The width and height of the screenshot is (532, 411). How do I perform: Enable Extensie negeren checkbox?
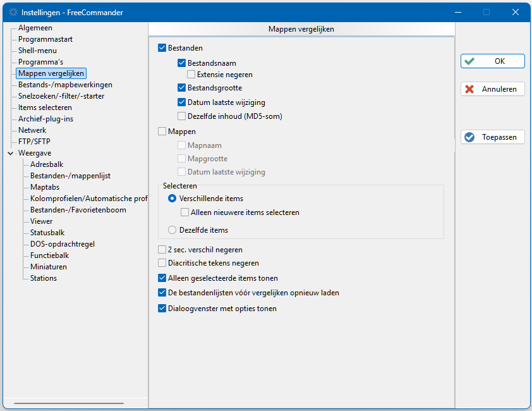click(x=191, y=75)
